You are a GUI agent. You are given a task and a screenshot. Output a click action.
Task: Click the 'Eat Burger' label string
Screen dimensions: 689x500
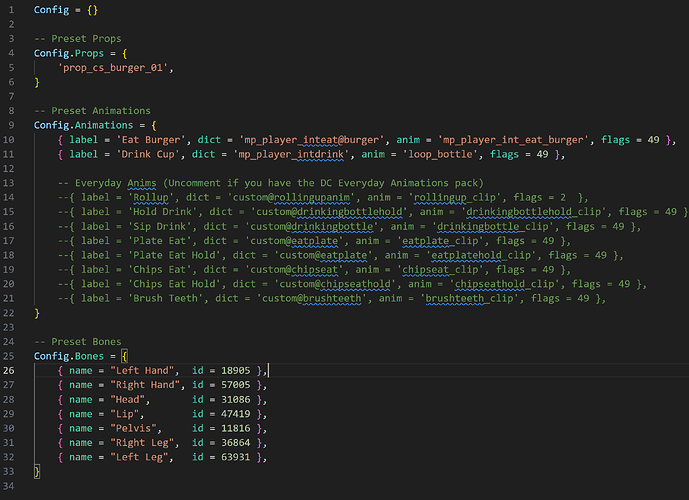coord(151,140)
